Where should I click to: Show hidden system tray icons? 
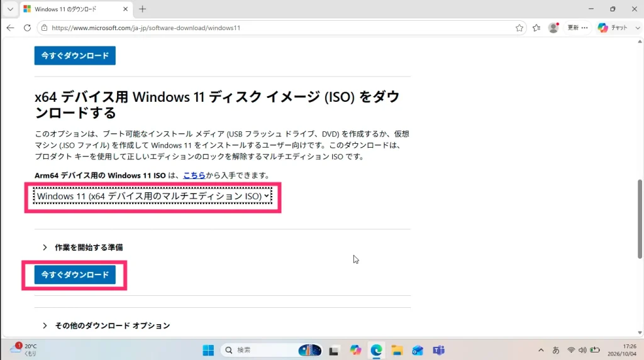541,350
